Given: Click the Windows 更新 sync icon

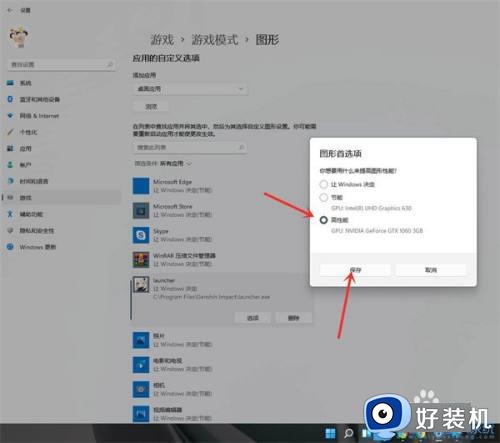Looking at the screenshot, I should click(x=10, y=247).
